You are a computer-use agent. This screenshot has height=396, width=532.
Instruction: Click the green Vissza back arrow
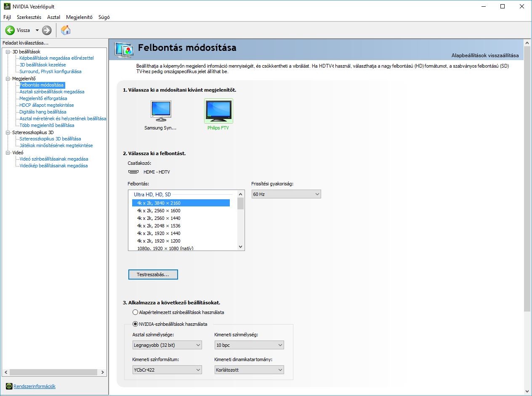(10, 30)
